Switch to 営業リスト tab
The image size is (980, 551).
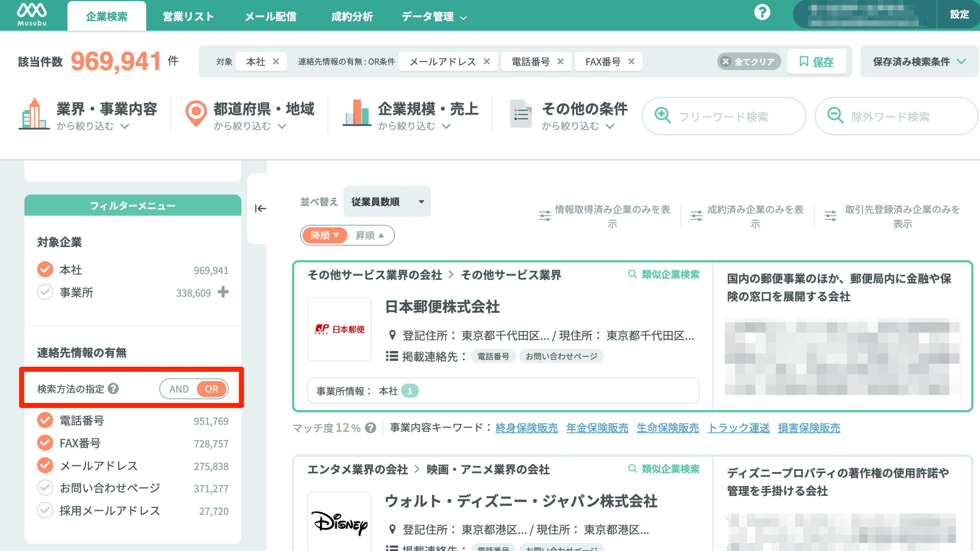point(188,16)
